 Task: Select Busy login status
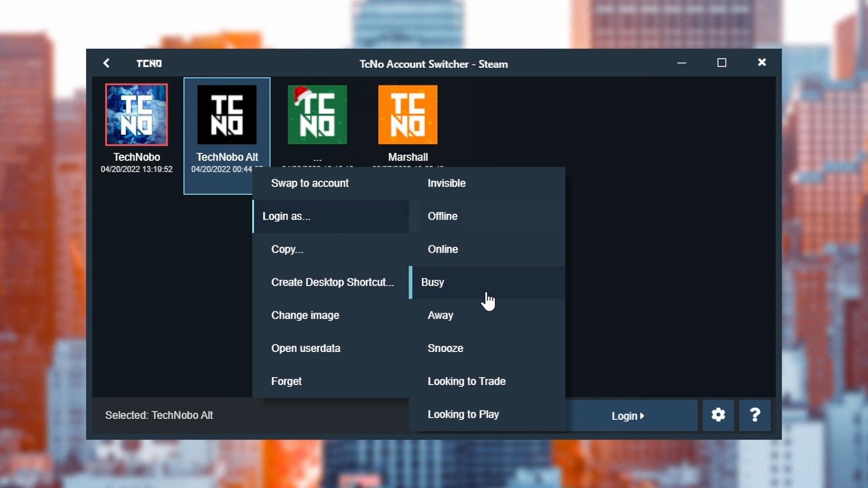(433, 282)
